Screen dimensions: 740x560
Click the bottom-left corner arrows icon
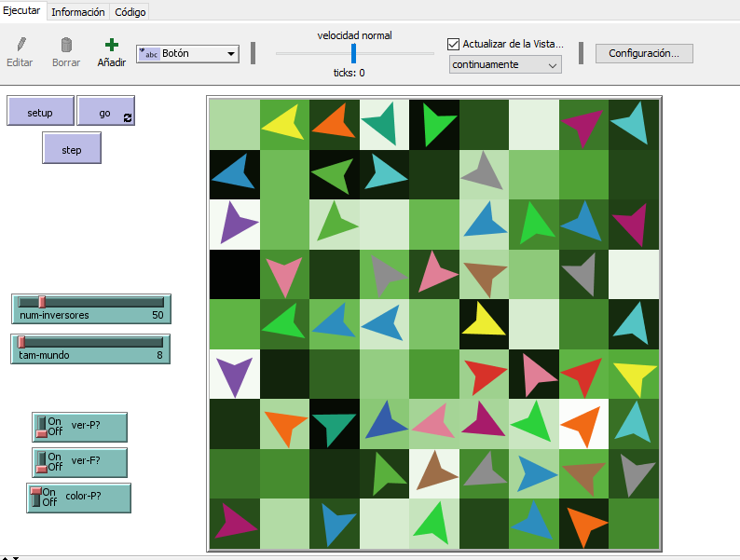click(x=7, y=556)
